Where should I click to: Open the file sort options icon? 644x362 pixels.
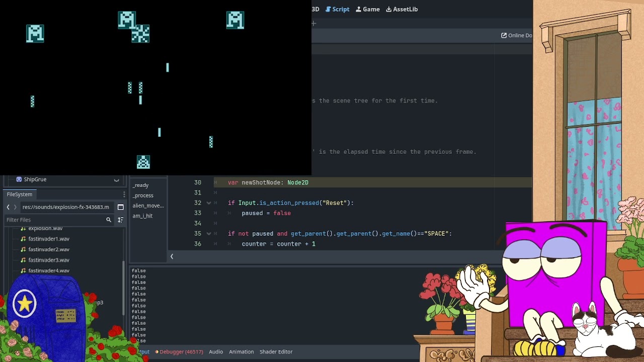(121, 220)
